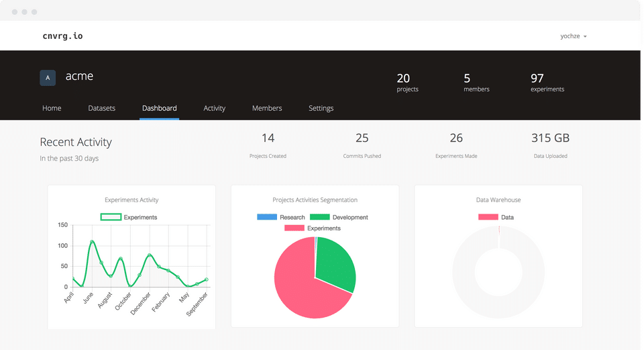Click the acme organization avatar icon

(x=48, y=78)
